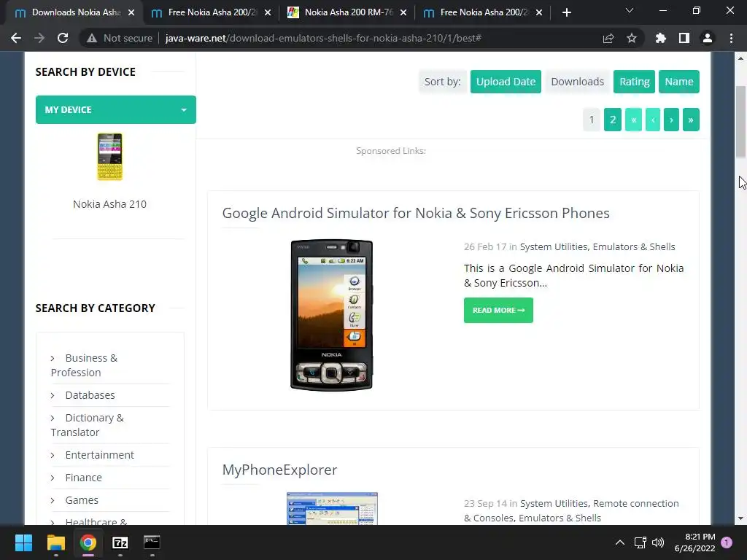Open first post's Emulators & Shells link

click(x=634, y=246)
